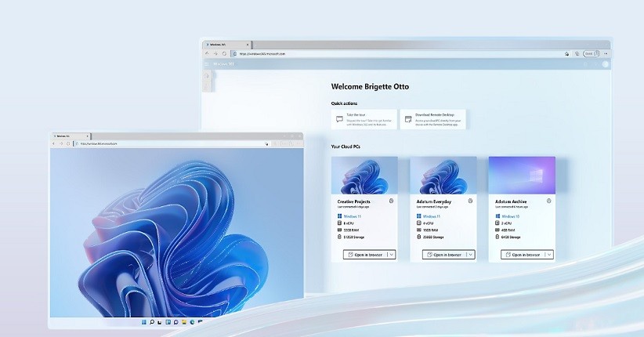This screenshot has width=644, height=337.
Task: Go forward in the large browser window
Action: pyautogui.click(x=215, y=53)
